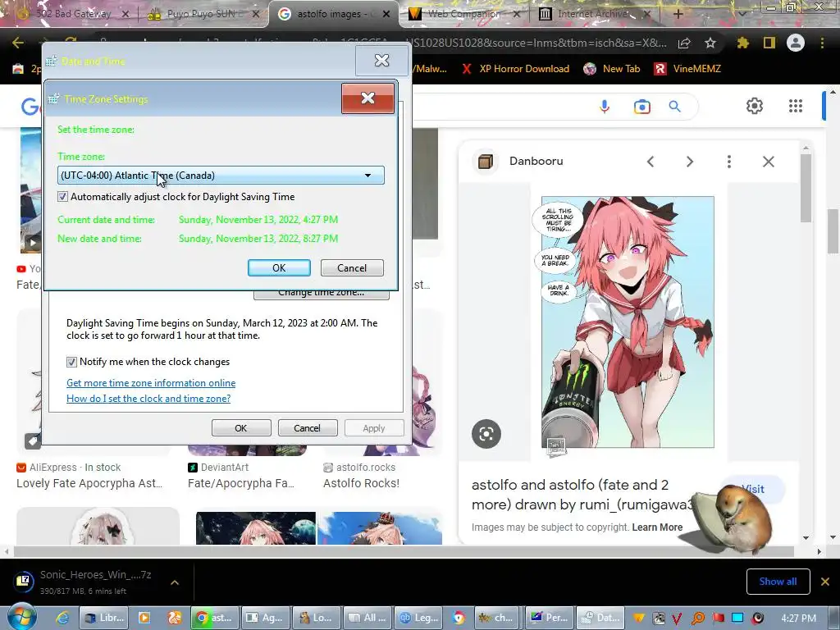Open a new Chrome tab
Image resolution: width=840 pixels, height=630 pixels.
(x=678, y=14)
